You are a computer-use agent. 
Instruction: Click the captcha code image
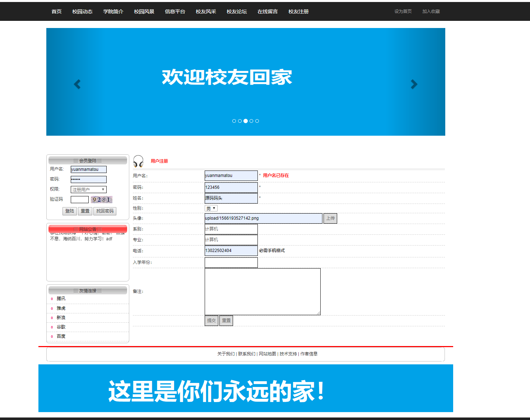click(102, 199)
